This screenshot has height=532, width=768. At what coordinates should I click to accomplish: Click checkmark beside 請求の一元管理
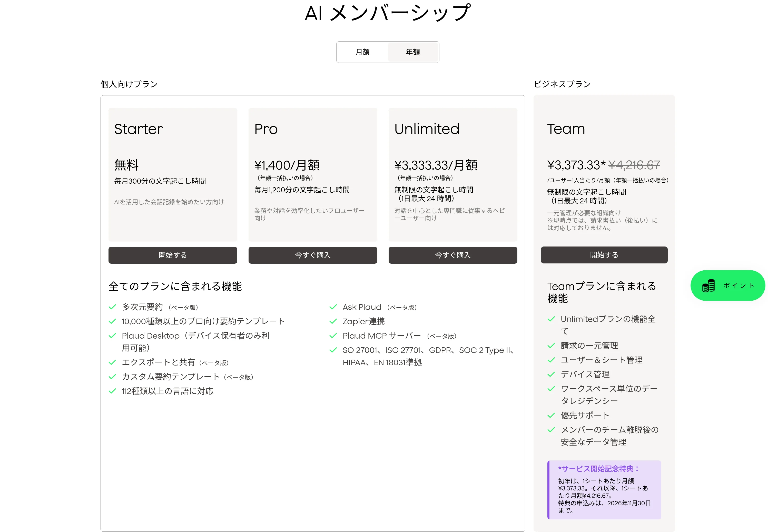(x=551, y=346)
